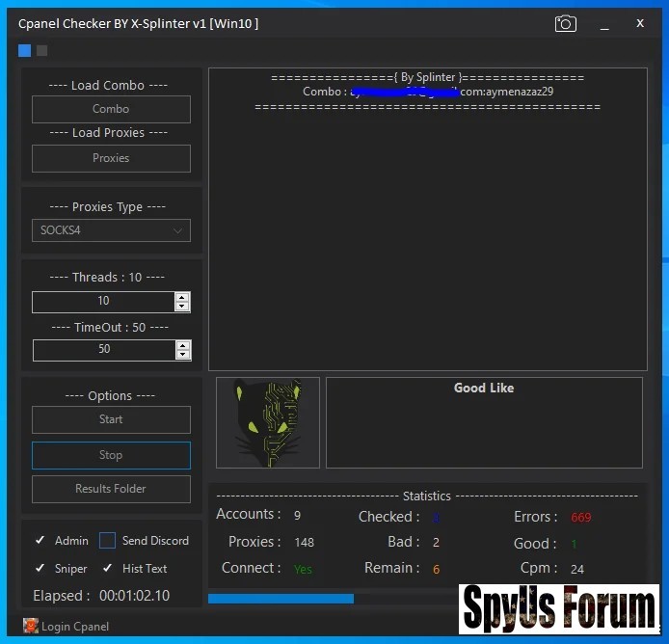Click inside the Threads number field

click(102, 302)
